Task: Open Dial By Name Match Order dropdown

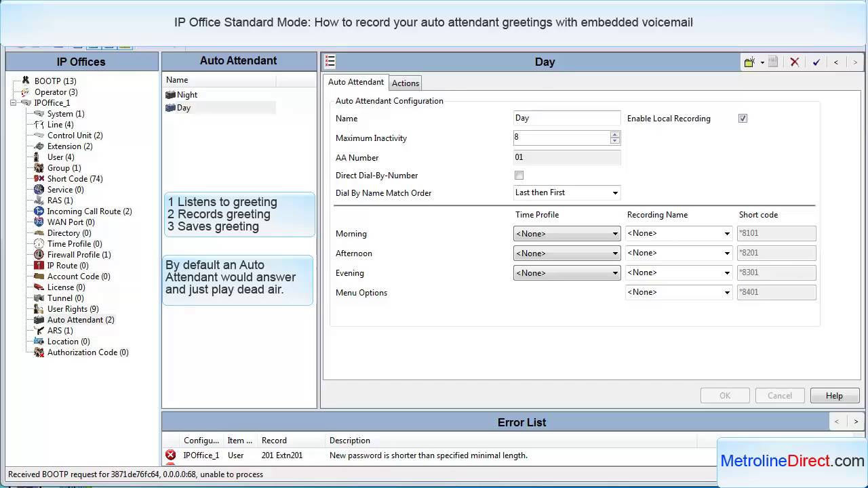Action: pyautogui.click(x=615, y=193)
